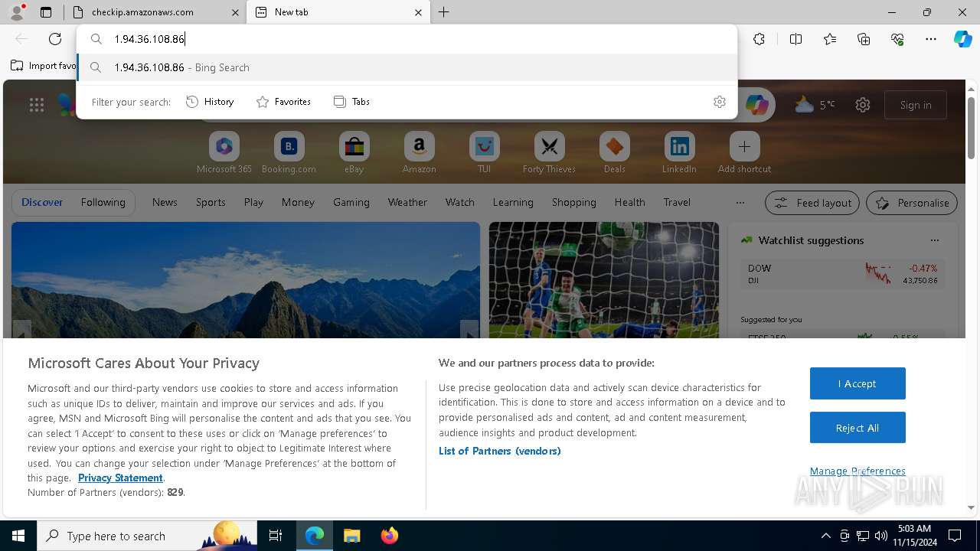Select the New tab tab
Screen dimensions: 980x551
[x=339, y=12]
